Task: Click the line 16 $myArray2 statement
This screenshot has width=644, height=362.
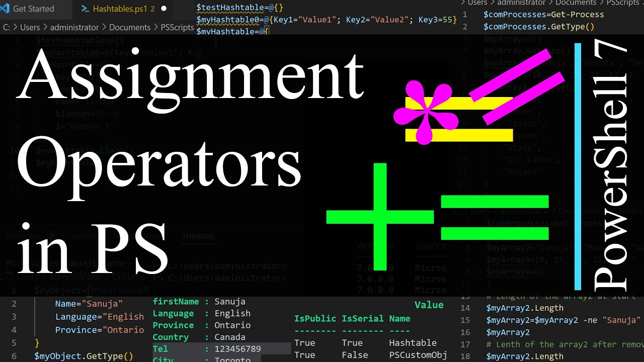Action: pyautogui.click(x=508, y=332)
